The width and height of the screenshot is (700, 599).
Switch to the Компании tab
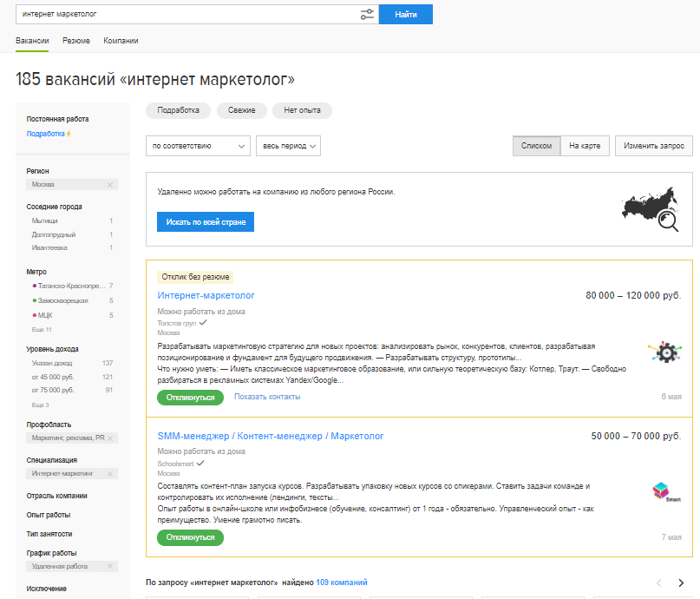[121, 41]
